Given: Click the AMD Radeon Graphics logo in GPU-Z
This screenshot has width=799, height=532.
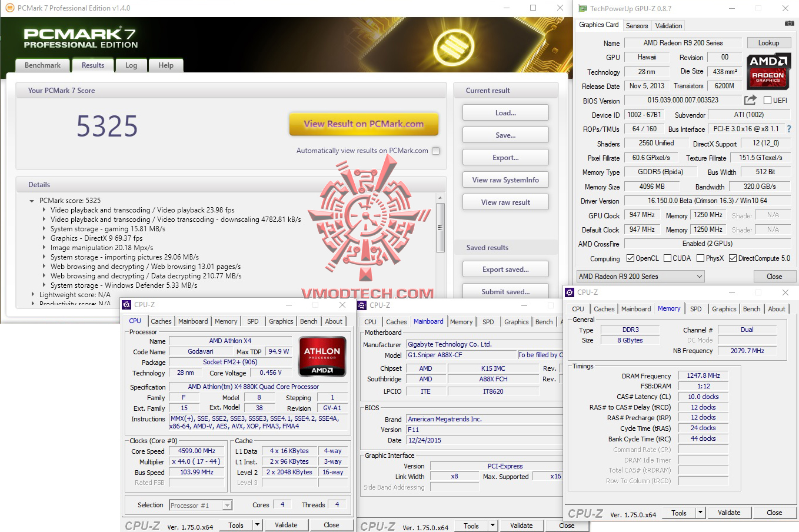Looking at the screenshot, I should [768, 71].
